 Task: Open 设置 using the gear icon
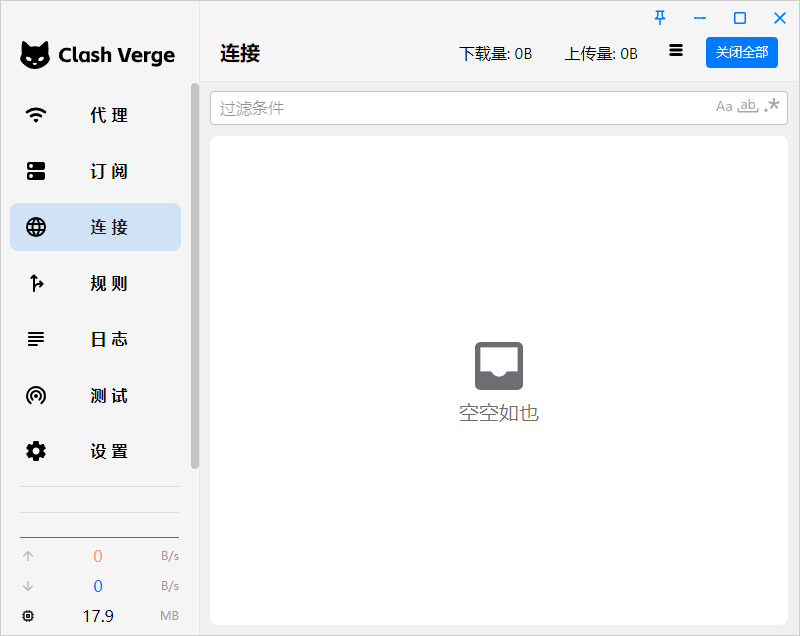[x=36, y=451]
